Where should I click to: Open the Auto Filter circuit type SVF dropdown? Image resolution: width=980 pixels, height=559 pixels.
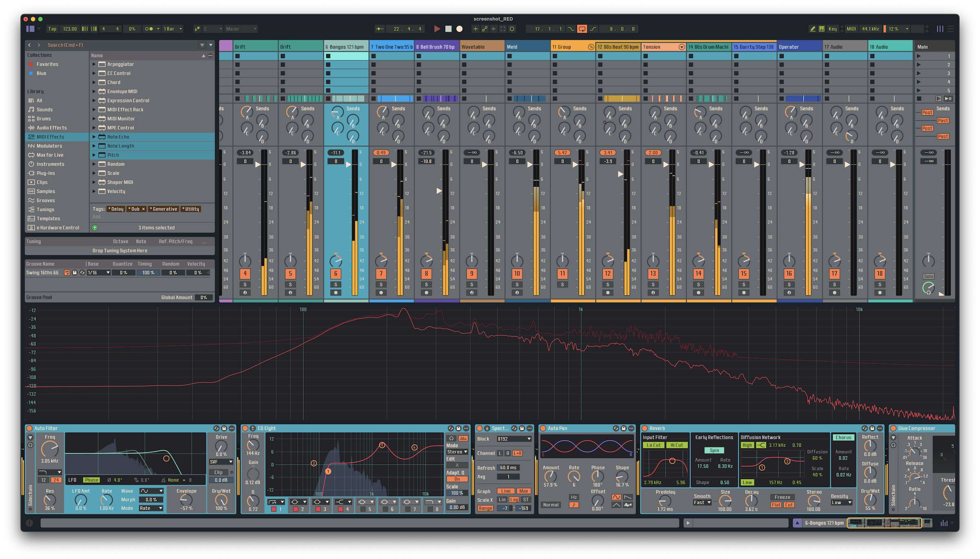point(221,462)
